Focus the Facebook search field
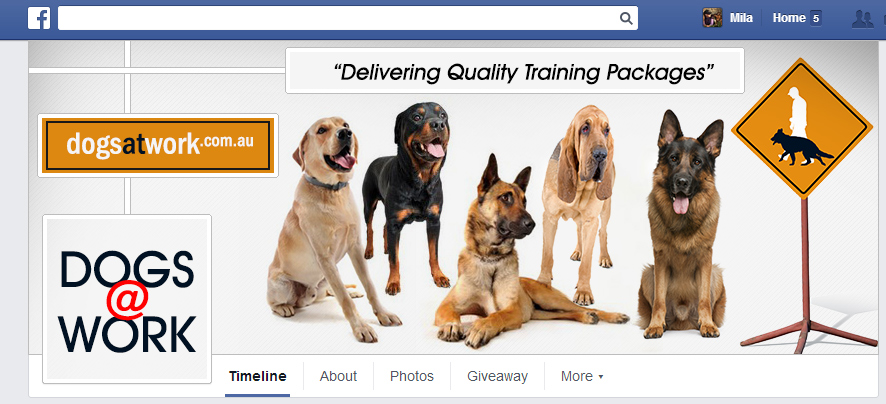886x404 pixels. tap(348, 18)
